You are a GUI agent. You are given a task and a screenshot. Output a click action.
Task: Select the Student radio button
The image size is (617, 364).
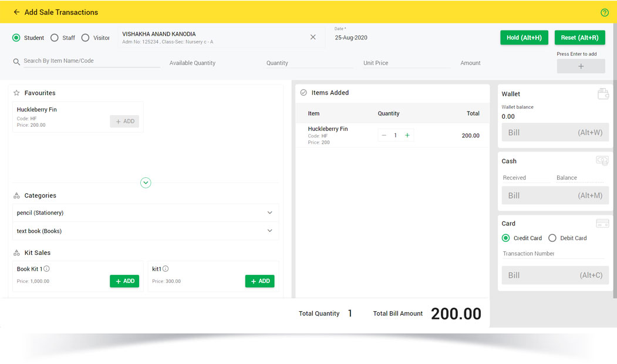[16, 38]
